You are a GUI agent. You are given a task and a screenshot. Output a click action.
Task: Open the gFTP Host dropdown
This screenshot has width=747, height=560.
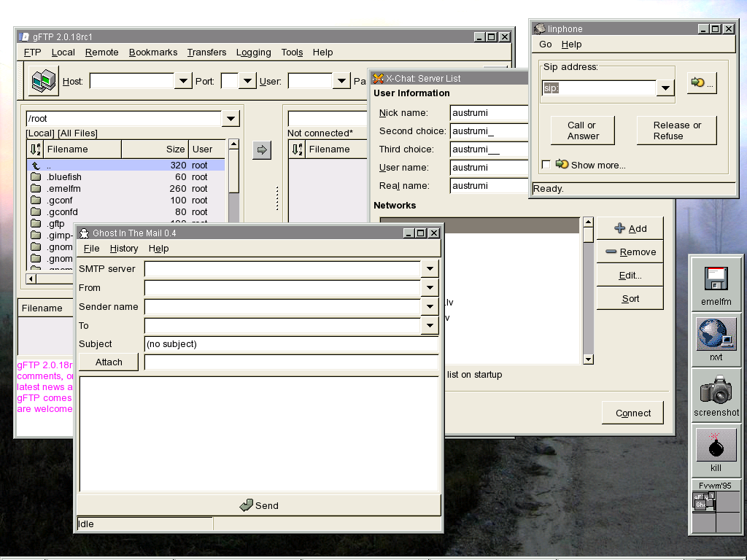tap(183, 81)
